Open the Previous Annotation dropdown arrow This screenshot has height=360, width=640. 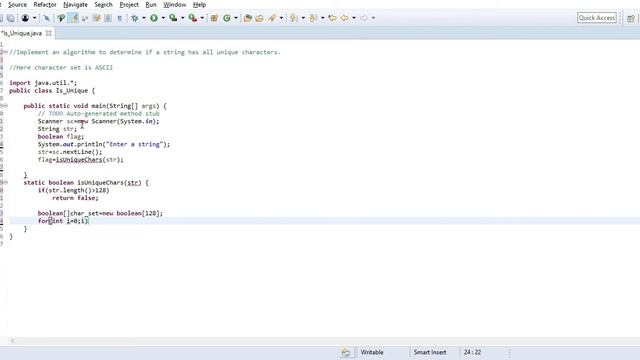[322, 18]
